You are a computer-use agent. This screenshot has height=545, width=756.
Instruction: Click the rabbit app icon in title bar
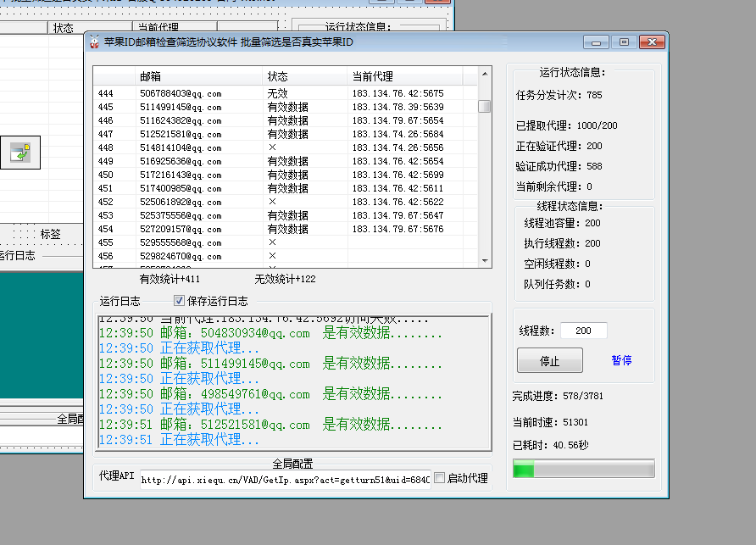[x=95, y=42]
